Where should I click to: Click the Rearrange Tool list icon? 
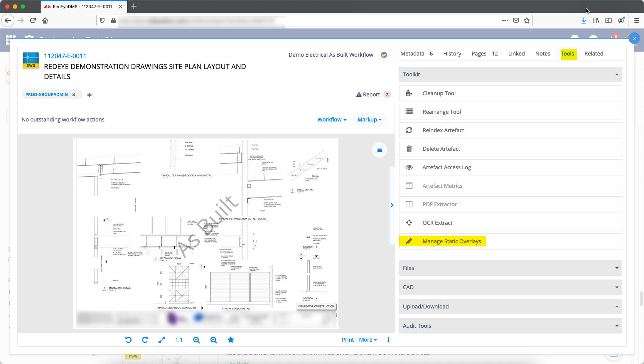point(409,112)
